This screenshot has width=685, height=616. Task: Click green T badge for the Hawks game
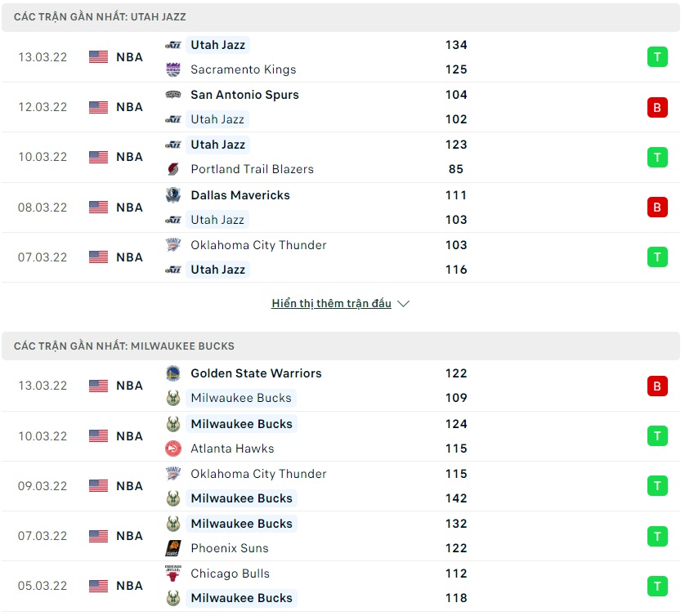tap(657, 436)
